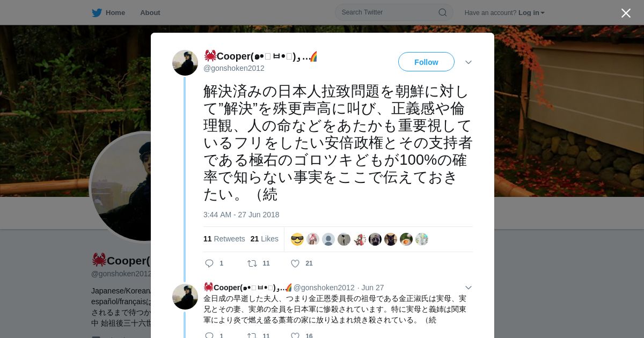The width and height of the screenshot is (644, 338).
Task: Open the About menu item
Action: coord(150,13)
